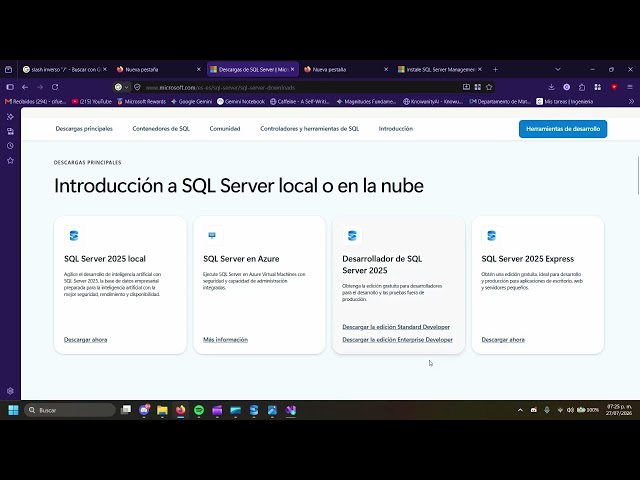Click 'Descargar la edición Standard Developer'
The image size is (640, 480).
point(396,327)
